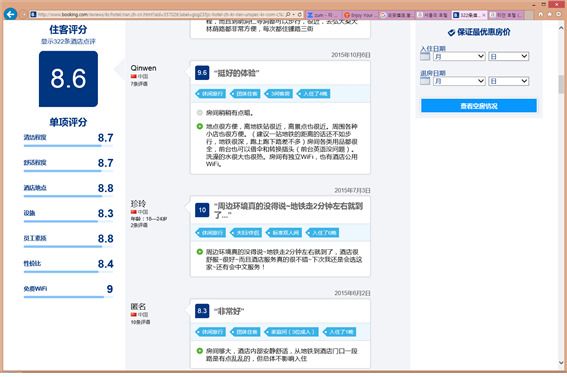The image size is (567, 377).
Task: Click the review title "非常好"
Action: [229, 311]
